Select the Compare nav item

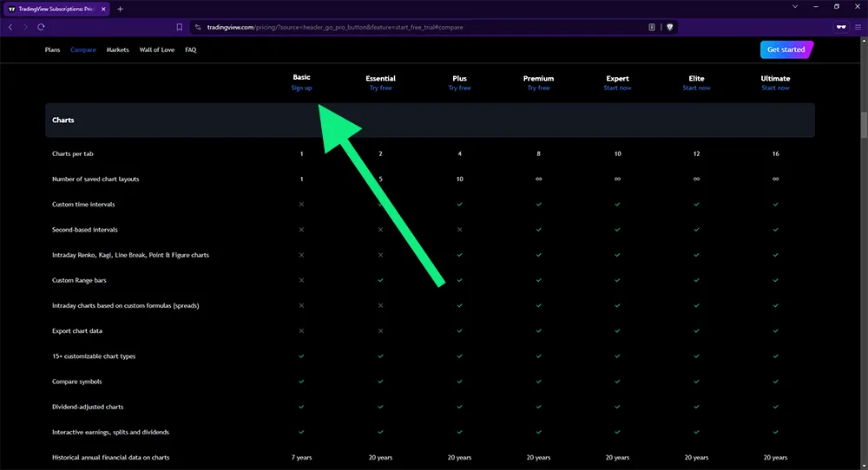point(83,49)
